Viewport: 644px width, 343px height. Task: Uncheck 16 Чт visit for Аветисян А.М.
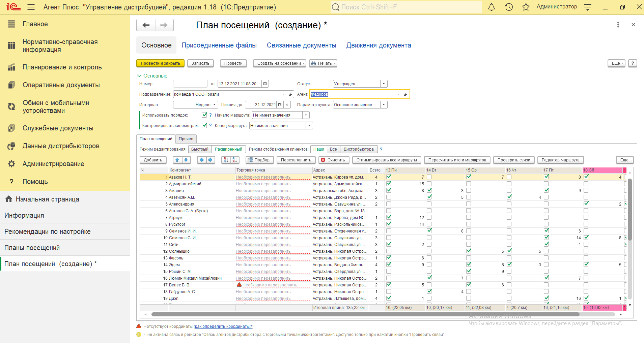coord(509,197)
